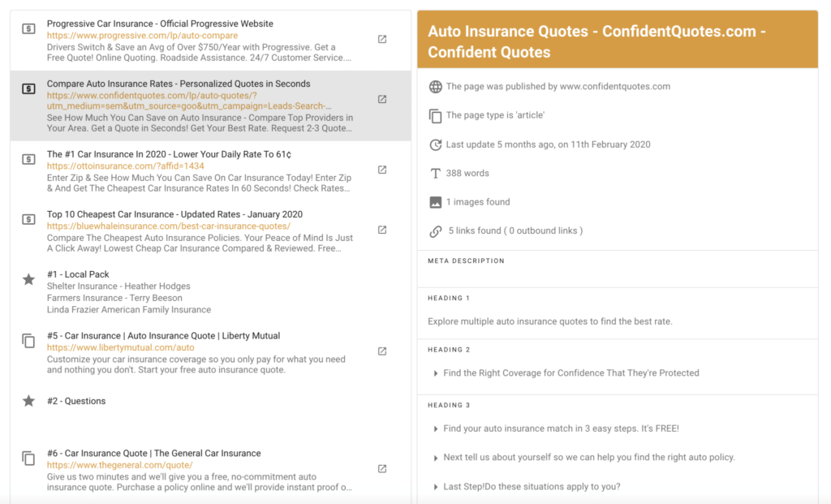Click ad dollar icon beside Top 10 Cheapest result
Screen dimensions: 831x504
pos(28,219)
